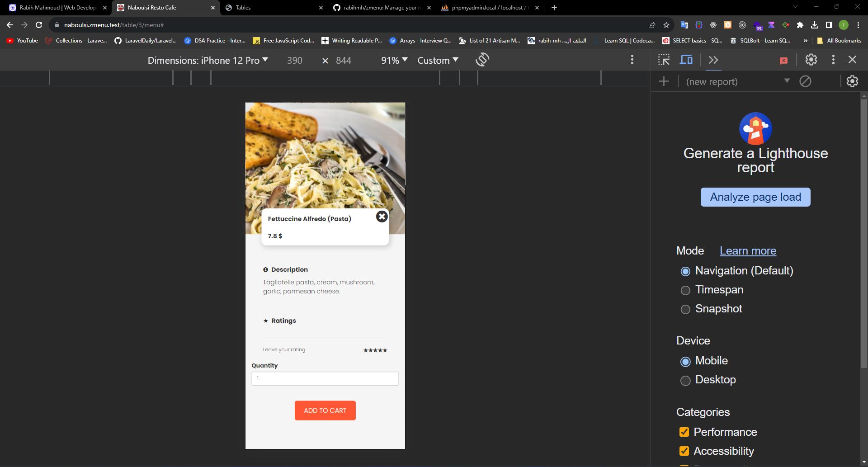Open DevTools customize menu
This screenshot has height=467, width=868.
tap(833, 60)
